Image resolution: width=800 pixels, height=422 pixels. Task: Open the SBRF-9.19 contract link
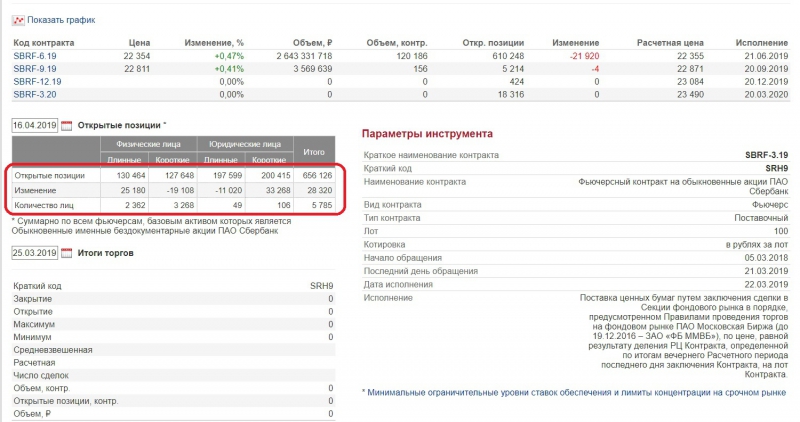pyautogui.click(x=35, y=69)
